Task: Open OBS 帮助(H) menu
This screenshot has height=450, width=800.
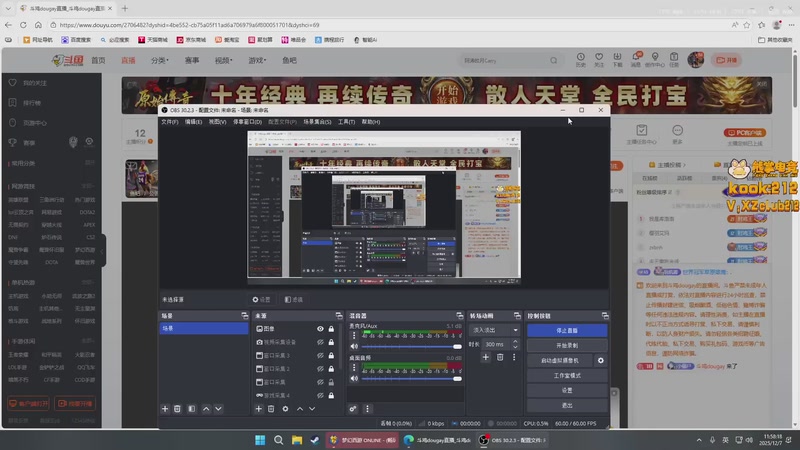Action: pyautogui.click(x=371, y=122)
